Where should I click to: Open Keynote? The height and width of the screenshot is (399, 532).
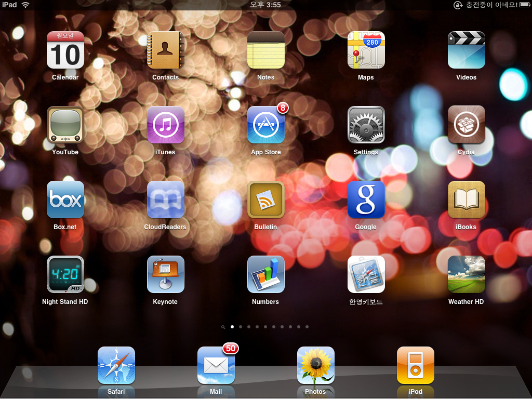tap(166, 274)
